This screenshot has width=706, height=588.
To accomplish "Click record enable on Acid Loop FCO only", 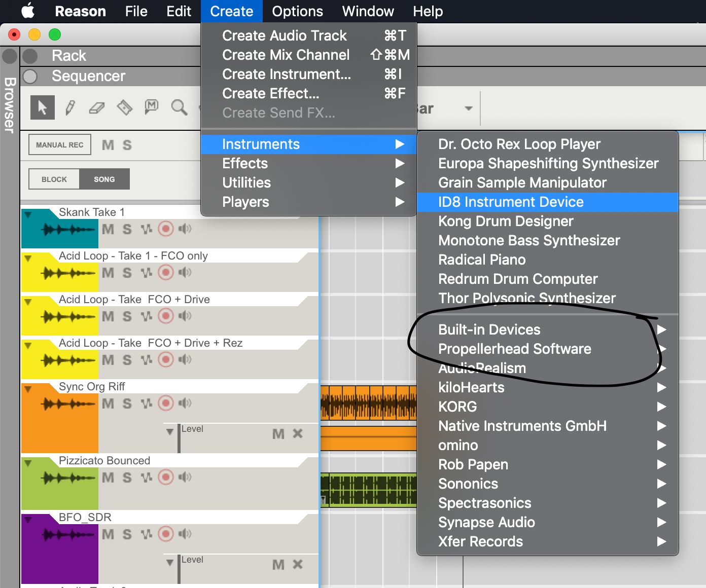I will pyautogui.click(x=166, y=272).
